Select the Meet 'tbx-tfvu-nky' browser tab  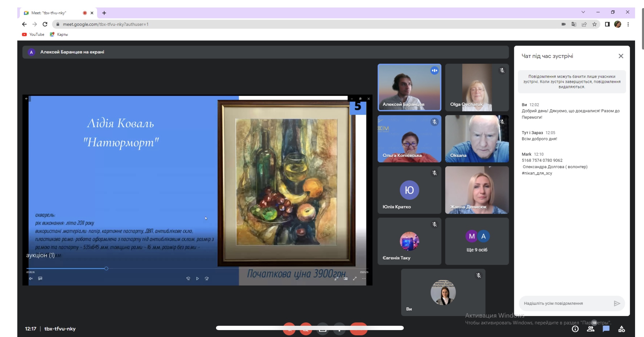[59, 13]
